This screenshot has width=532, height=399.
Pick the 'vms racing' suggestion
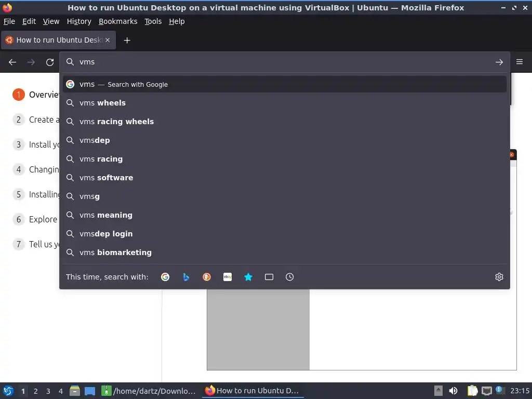point(285,159)
